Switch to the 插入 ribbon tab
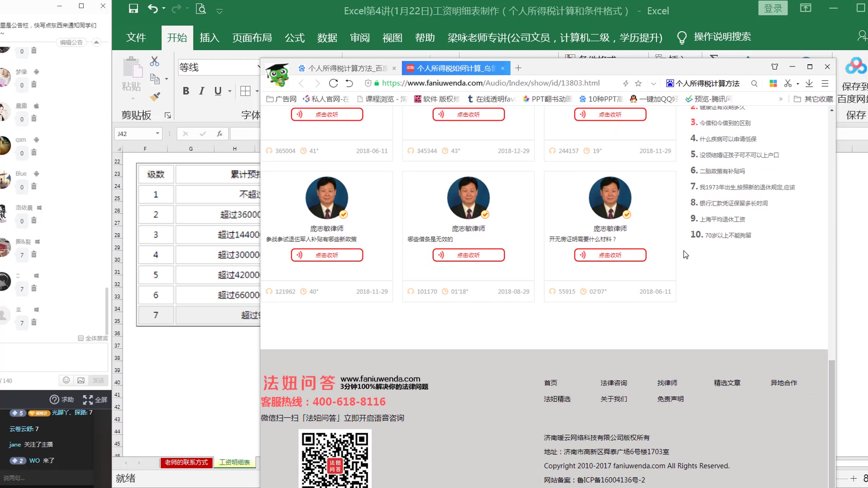The height and width of the screenshot is (488, 868). 209,38
